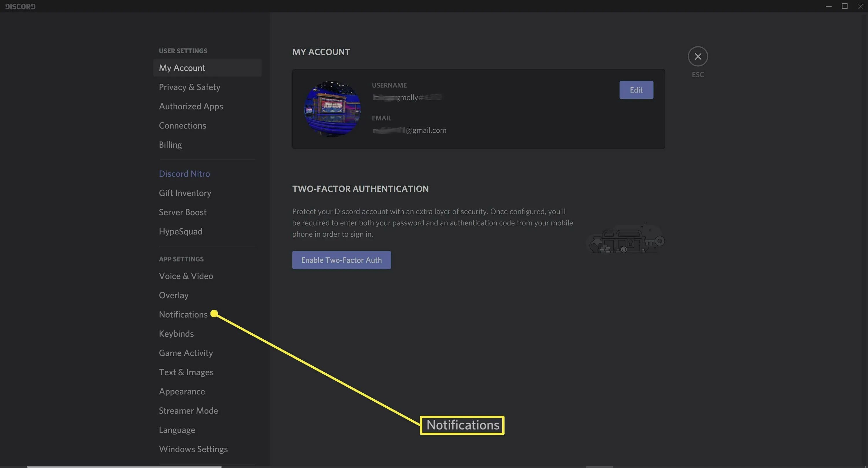Open Connections settings panel

pyautogui.click(x=182, y=125)
